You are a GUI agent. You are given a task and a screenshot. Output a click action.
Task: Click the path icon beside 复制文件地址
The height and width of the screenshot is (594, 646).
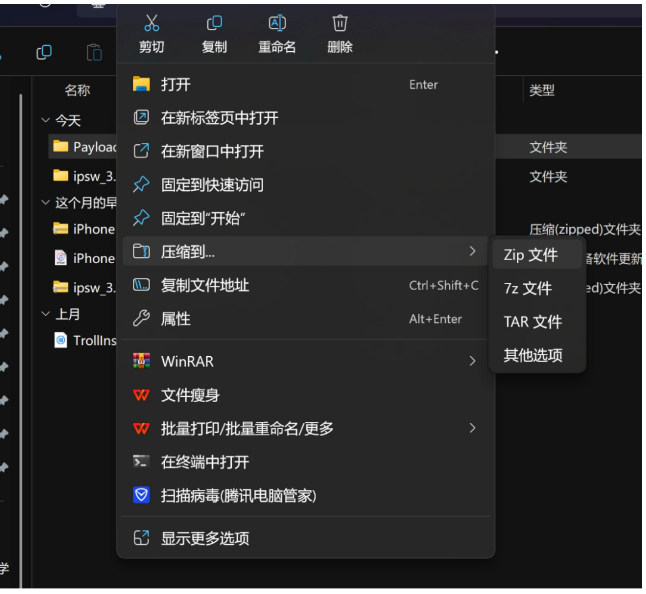[141, 285]
